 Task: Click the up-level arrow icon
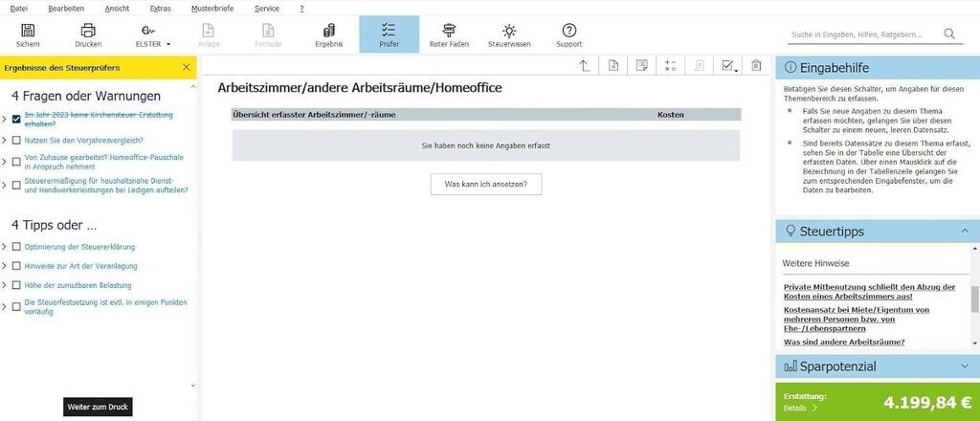584,65
